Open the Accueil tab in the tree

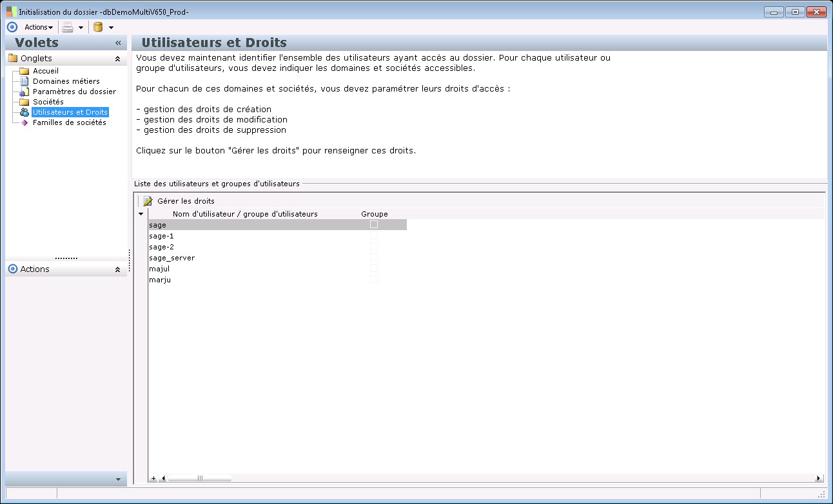tap(46, 71)
